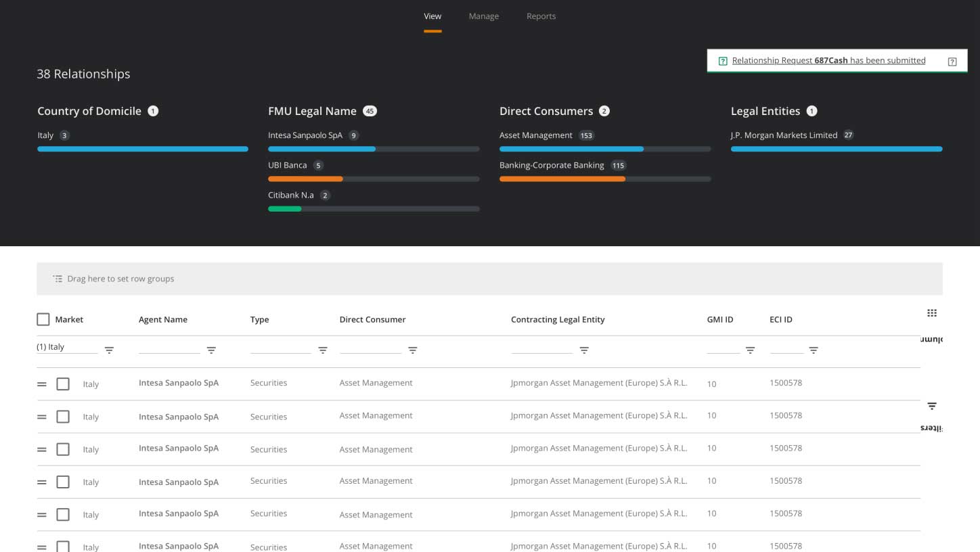
Task: Click the 'Country of Domicile' heading
Action: tap(89, 111)
